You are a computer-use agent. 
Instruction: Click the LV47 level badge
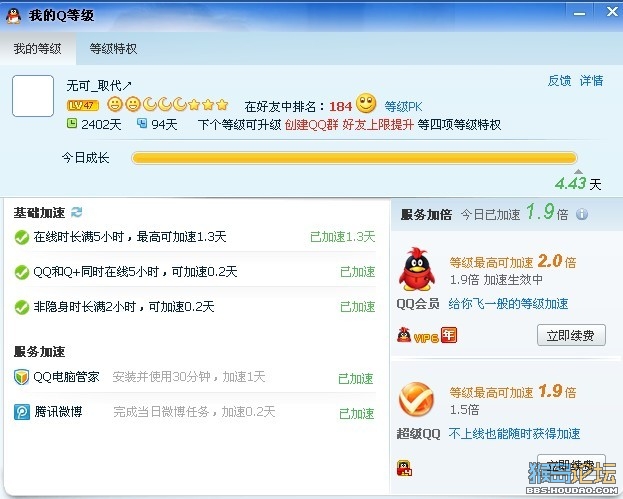pyautogui.click(x=83, y=105)
